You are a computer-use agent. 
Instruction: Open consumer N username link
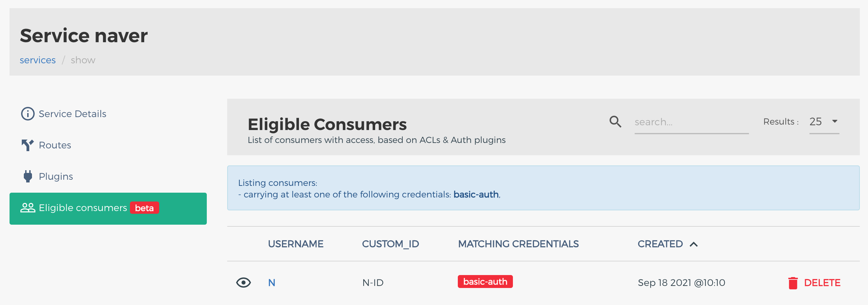click(271, 283)
